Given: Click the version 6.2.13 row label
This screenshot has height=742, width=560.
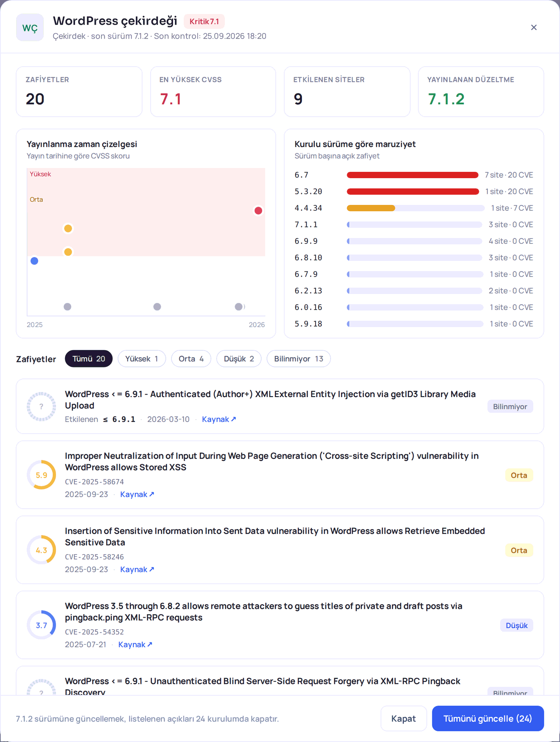Looking at the screenshot, I should tap(308, 291).
